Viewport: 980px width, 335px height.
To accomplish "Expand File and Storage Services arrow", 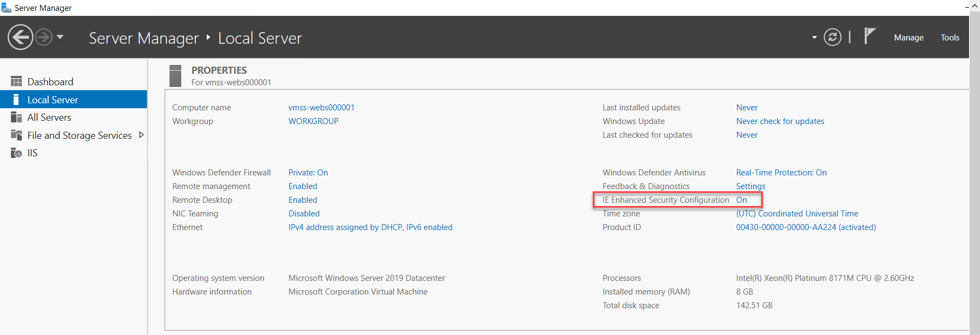I will point(142,135).
